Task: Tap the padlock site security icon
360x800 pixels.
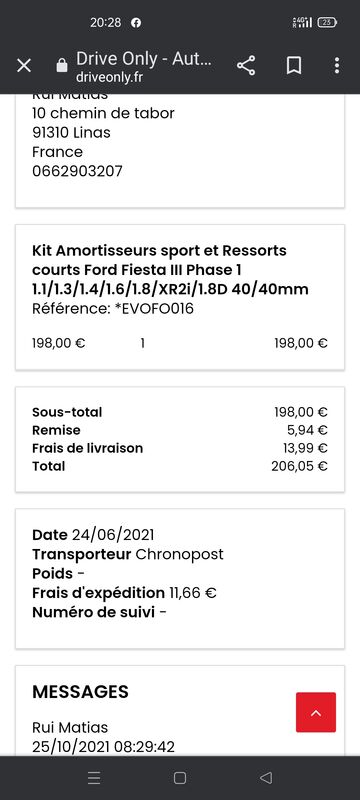Action: point(62,66)
